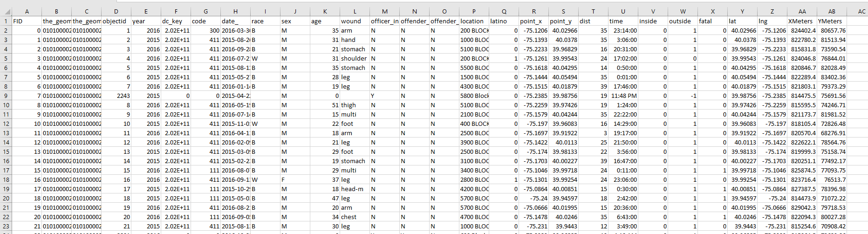Click the date_ header cell
Image resolution: width=868 pixels, height=234 pixels.
(x=235, y=21)
